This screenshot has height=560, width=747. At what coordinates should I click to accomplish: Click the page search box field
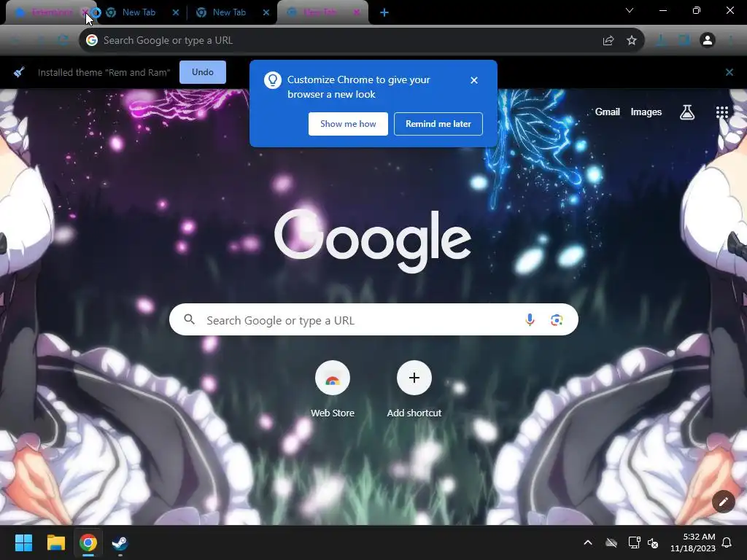[373, 319]
